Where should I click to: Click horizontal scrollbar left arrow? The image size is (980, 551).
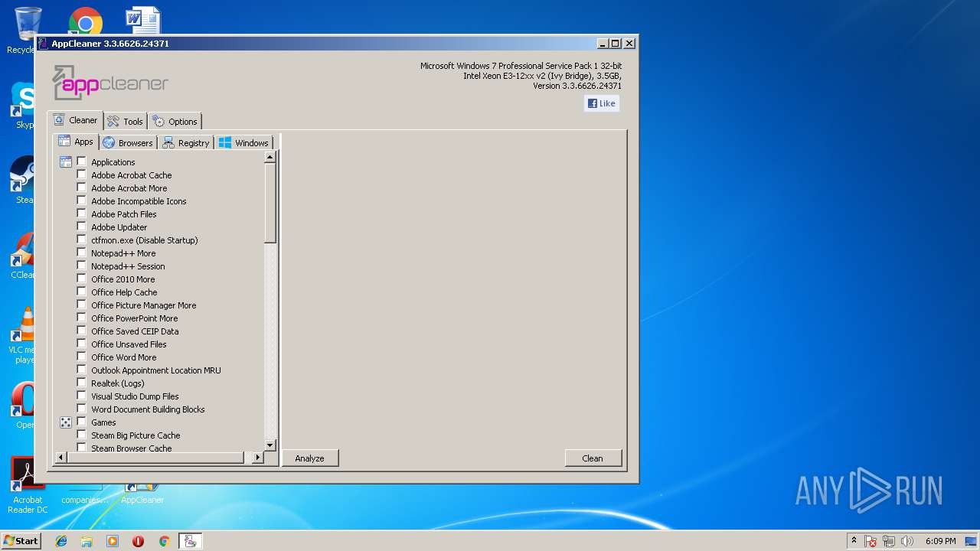coord(61,458)
